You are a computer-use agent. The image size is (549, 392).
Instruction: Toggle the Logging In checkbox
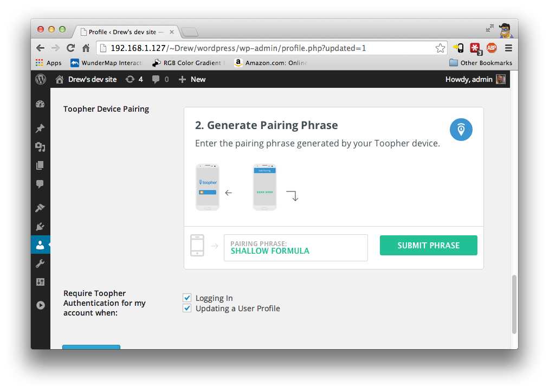(187, 298)
